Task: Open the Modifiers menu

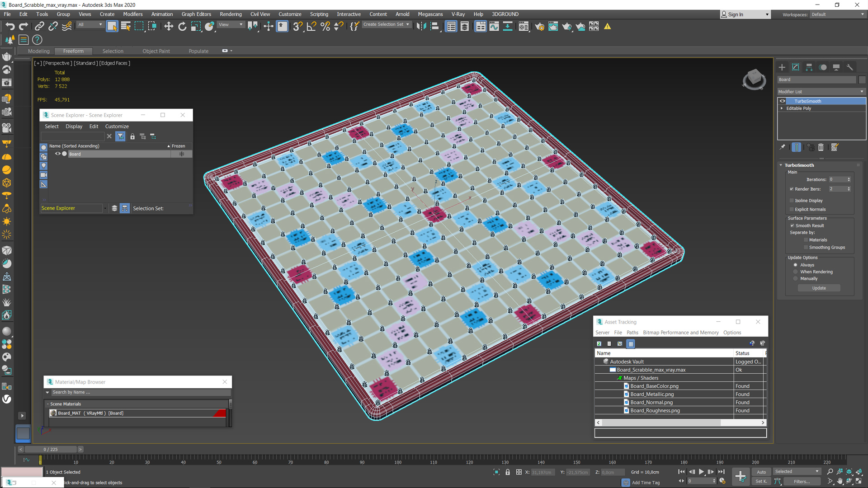Action: (x=132, y=14)
